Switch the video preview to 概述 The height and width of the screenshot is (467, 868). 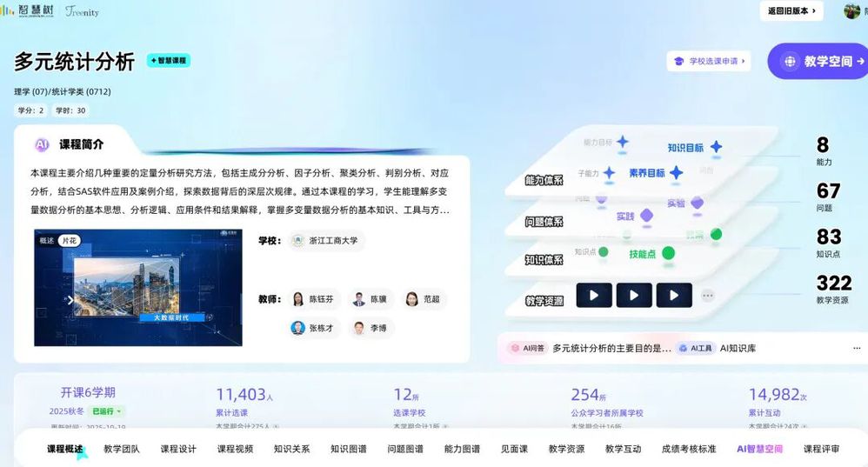[46, 241]
